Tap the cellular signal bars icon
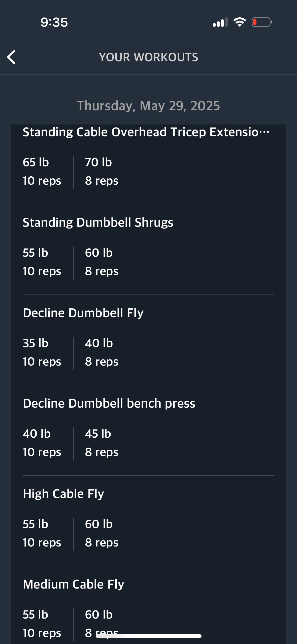Image resolution: width=297 pixels, height=644 pixels. point(220,22)
